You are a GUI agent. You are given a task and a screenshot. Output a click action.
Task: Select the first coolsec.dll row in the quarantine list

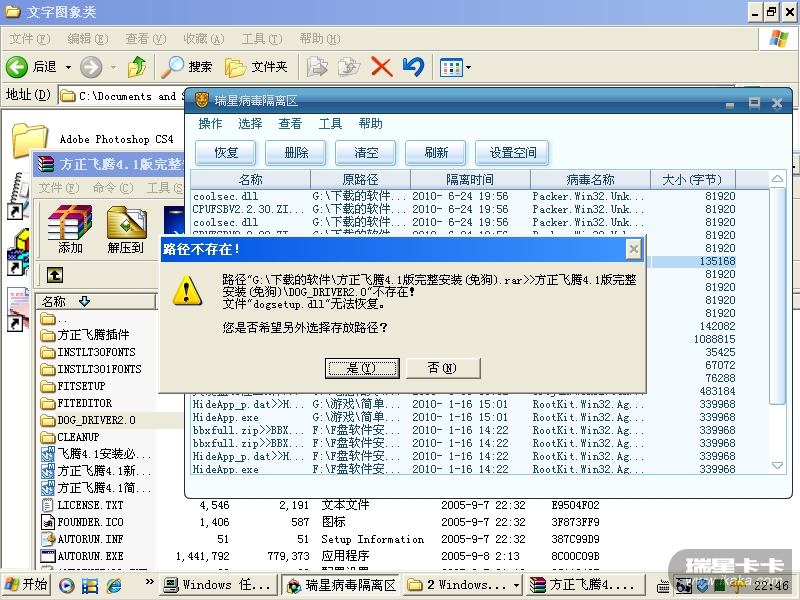pos(464,196)
